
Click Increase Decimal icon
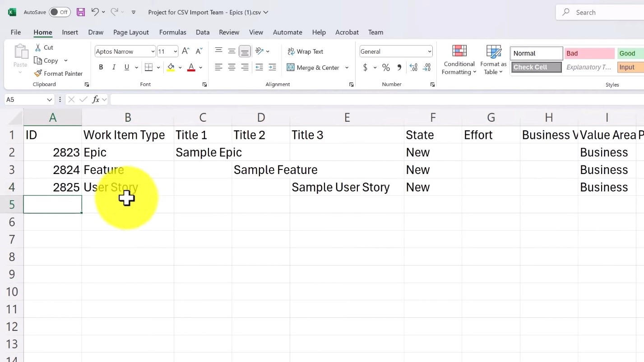[x=413, y=67]
